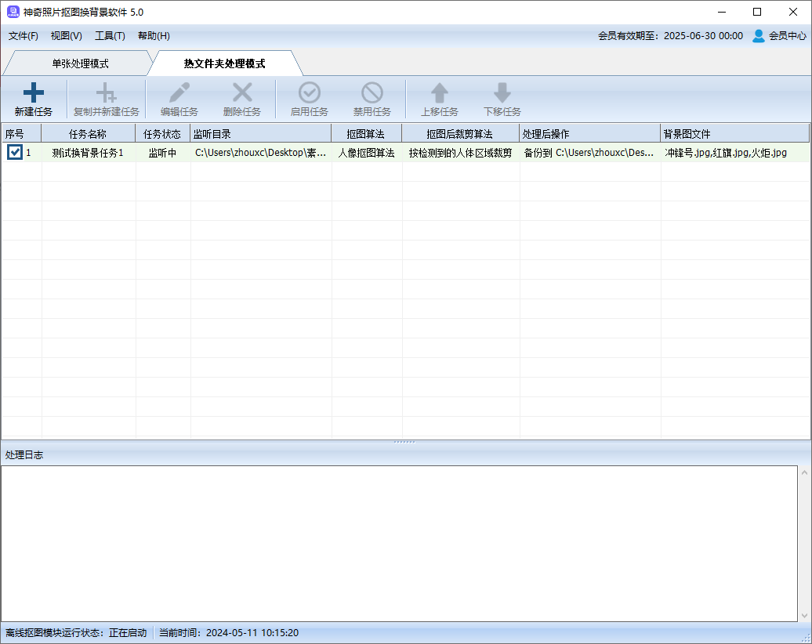Click the 启用任务 checkmark icon
This screenshot has height=644, width=812.
(309, 92)
